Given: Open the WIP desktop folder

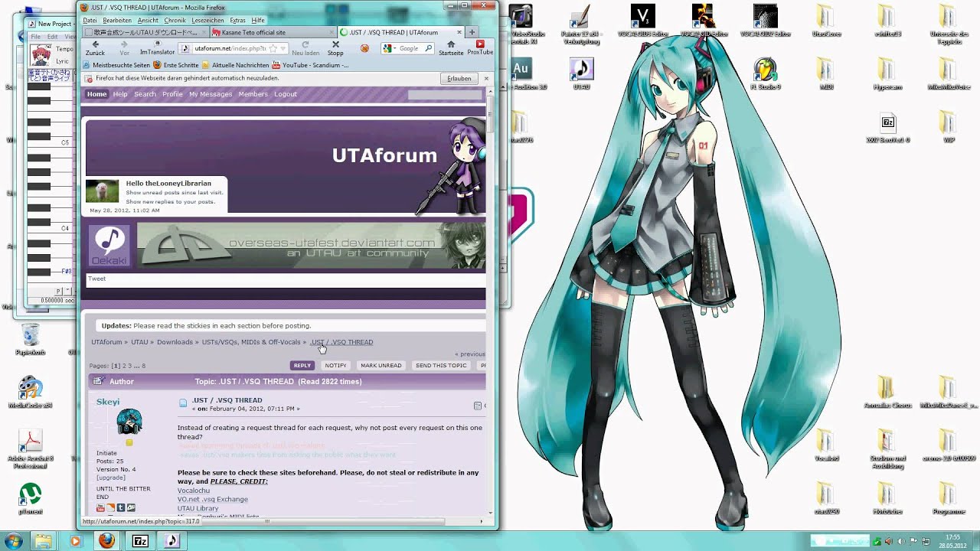Looking at the screenshot, I should click(x=948, y=127).
